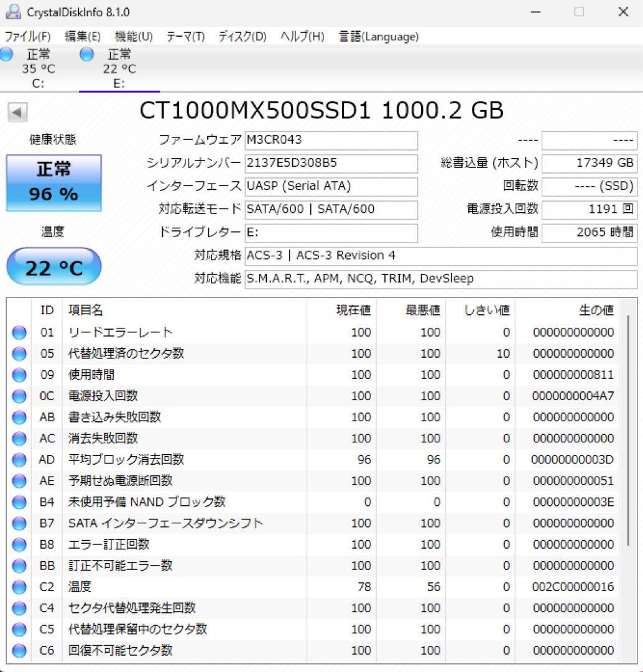This screenshot has height=672, width=643.
Task: Select the リードエラーレート row text
Action: tap(120, 332)
